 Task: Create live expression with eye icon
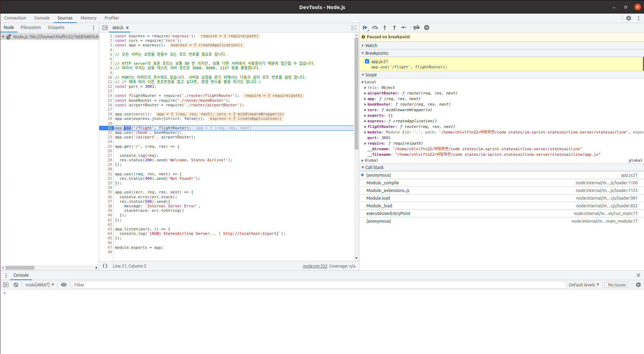(64, 285)
